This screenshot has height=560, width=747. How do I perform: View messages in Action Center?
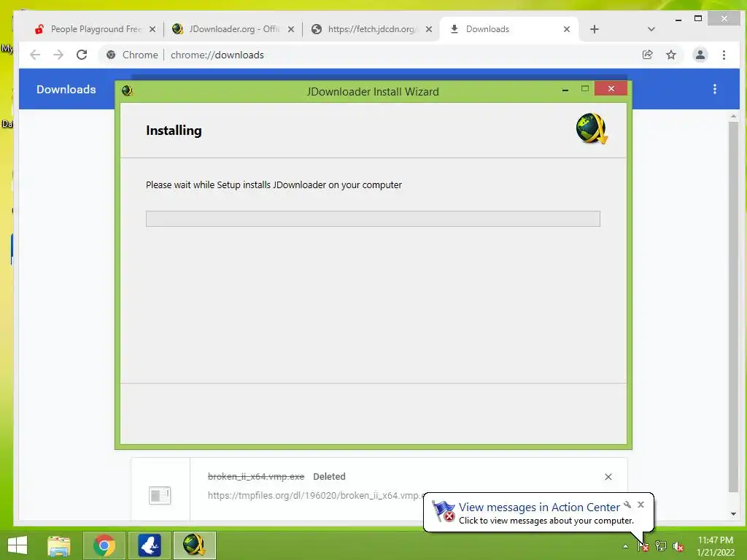(x=539, y=507)
